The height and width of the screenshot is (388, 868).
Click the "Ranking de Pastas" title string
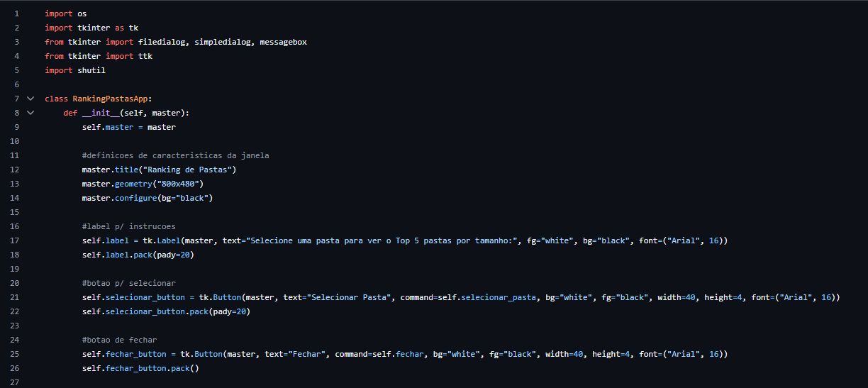click(x=187, y=170)
